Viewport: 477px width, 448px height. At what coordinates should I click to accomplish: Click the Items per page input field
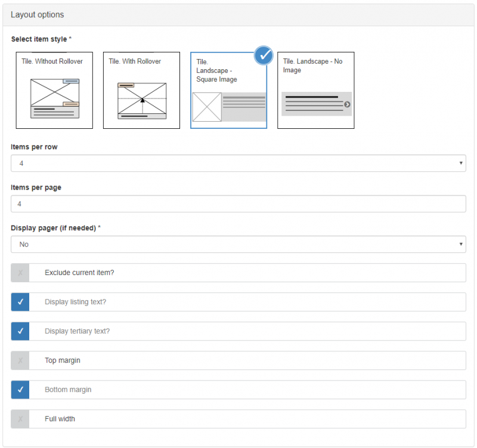(x=238, y=203)
